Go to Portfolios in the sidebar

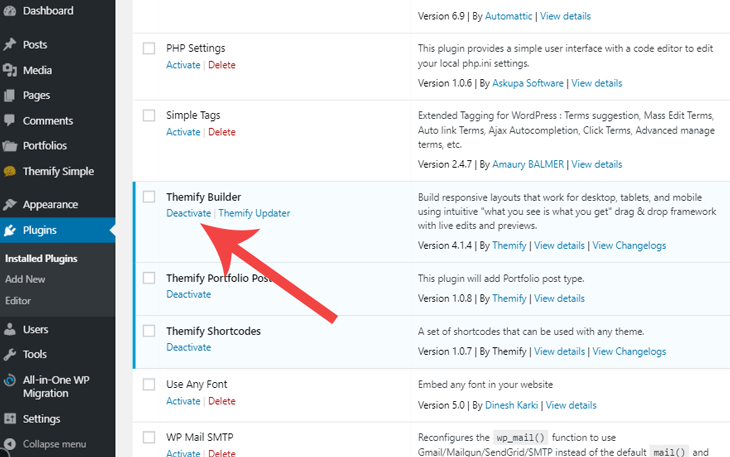pyautogui.click(x=45, y=146)
